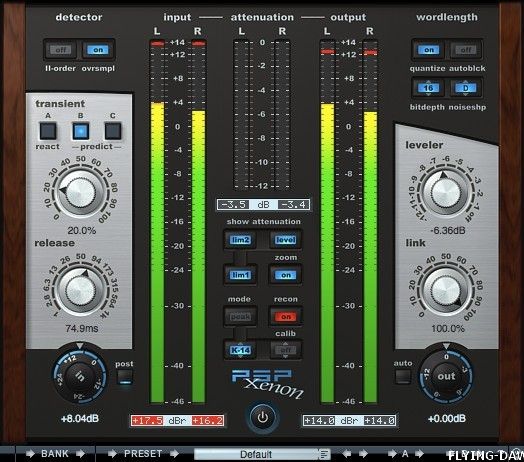Image resolution: width=524 pixels, height=462 pixels.
Task: Click the leveler knob
Action: [x=446, y=193]
